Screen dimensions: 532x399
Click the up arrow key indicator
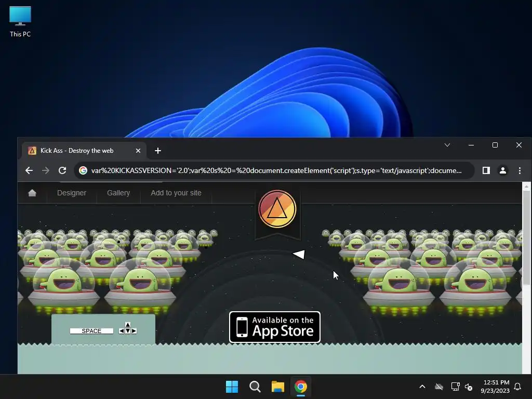click(128, 325)
